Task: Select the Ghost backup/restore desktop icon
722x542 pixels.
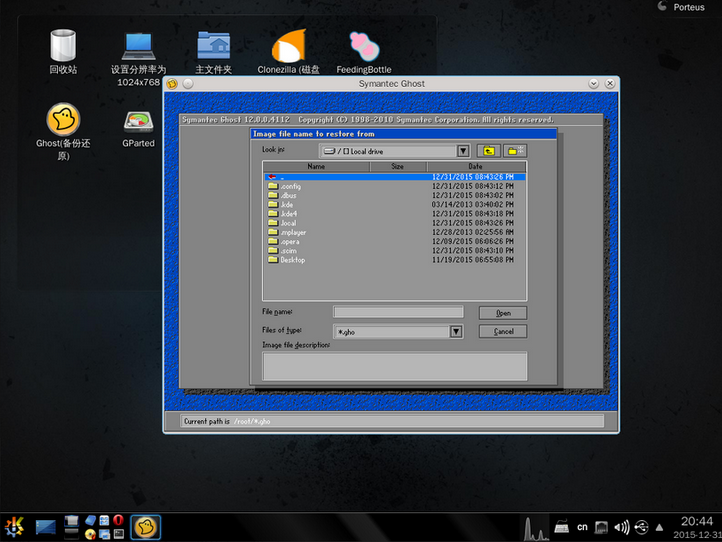Action: pos(63,120)
